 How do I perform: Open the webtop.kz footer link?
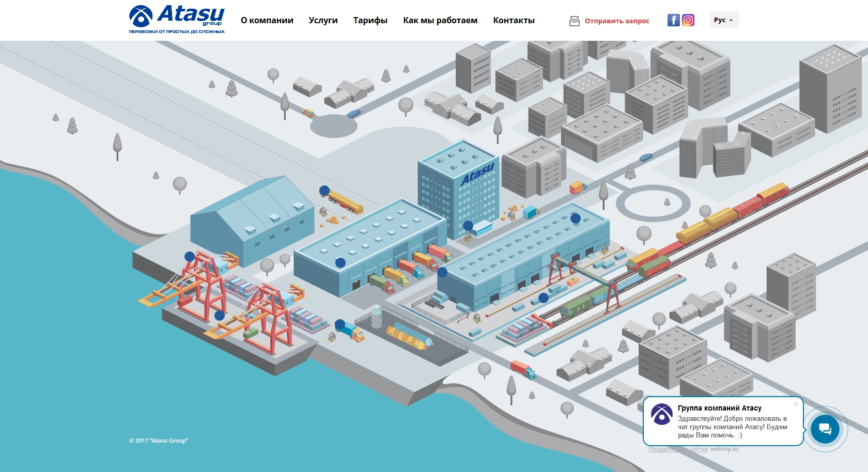(724, 449)
